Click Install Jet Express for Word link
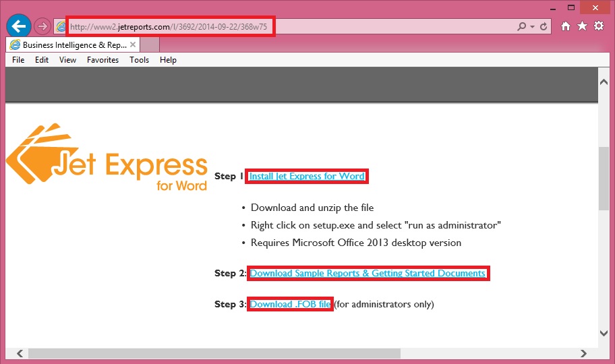 pos(307,177)
